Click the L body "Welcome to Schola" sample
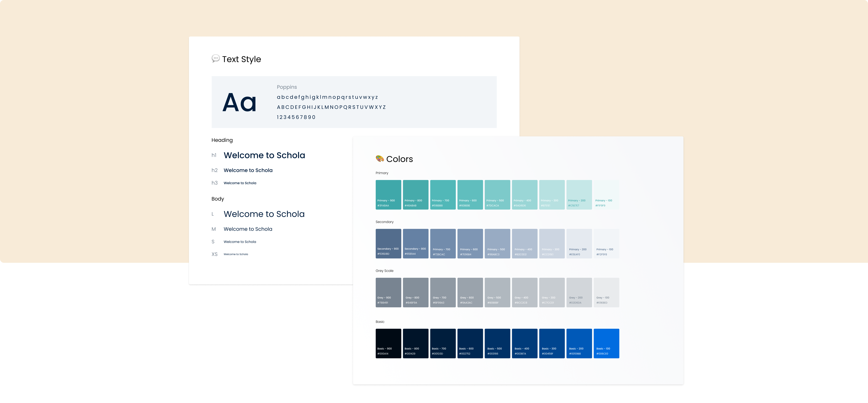 pos(264,214)
